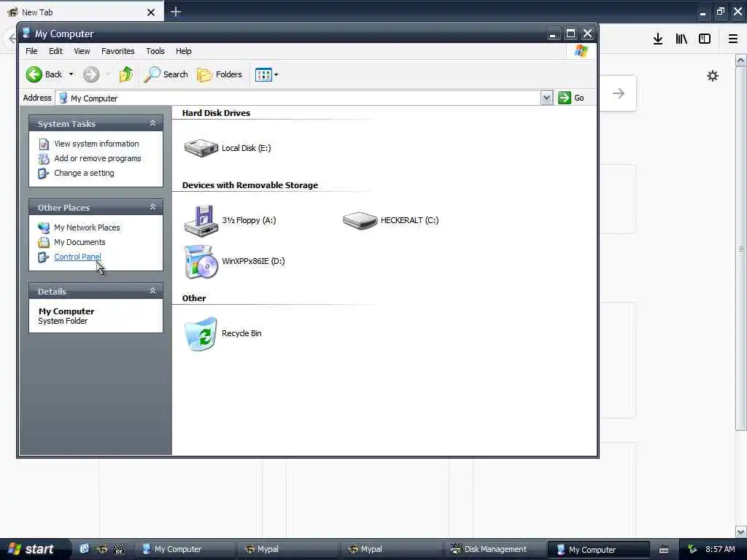
Task: Open the Help menu
Action: 183,51
